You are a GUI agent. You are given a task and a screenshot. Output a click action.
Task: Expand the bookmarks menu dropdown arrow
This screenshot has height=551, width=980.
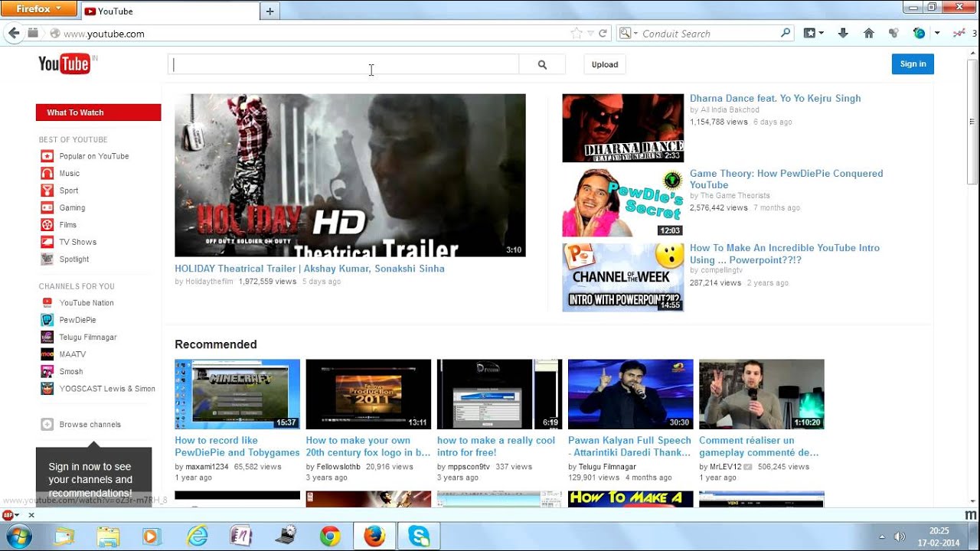[822, 34]
